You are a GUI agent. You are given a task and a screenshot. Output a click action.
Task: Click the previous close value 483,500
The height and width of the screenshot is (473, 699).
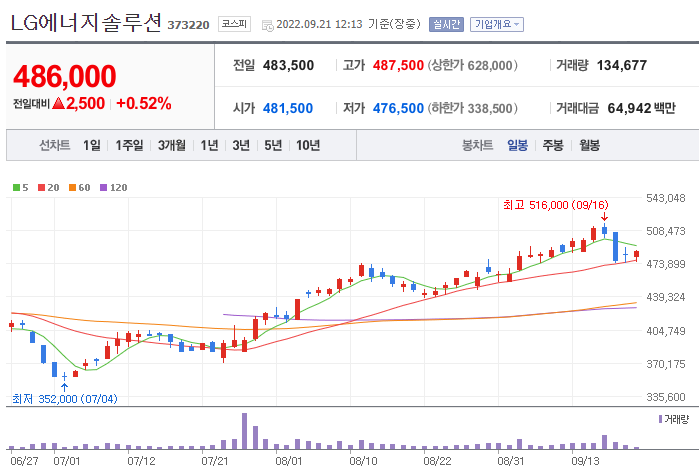[x=288, y=66]
